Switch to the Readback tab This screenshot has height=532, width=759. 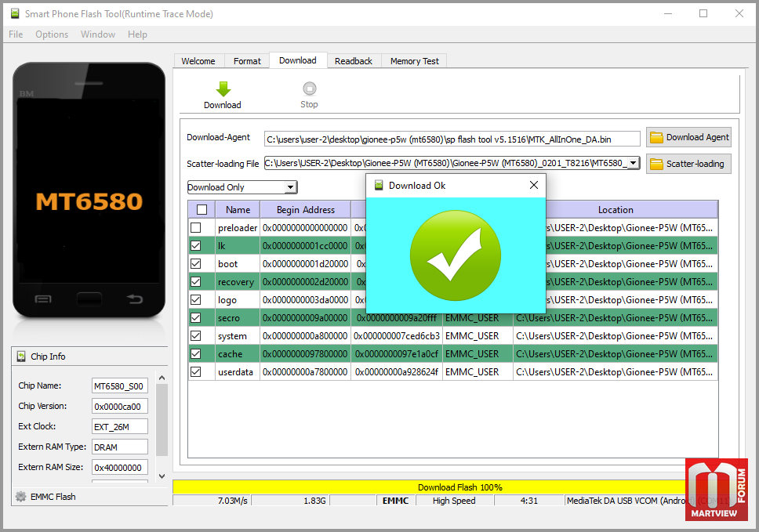(354, 61)
